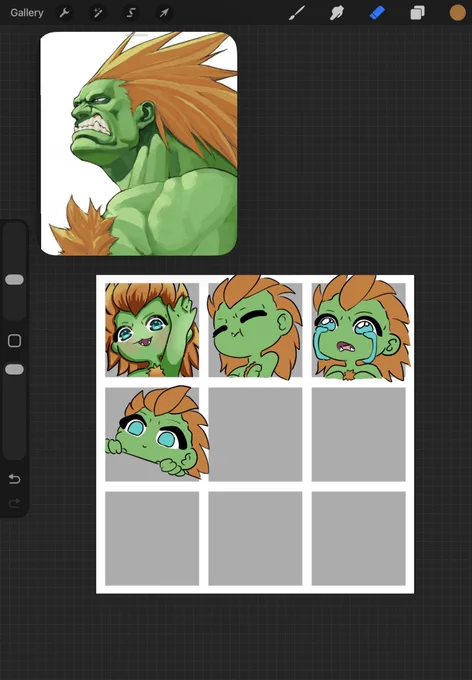Tap the crying chibi Blanka emote
This screenshot has height=680, width=472.
(361, 328)
